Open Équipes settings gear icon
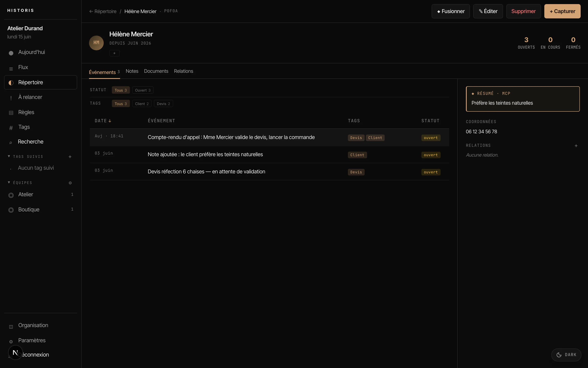The height and width of the screenshot is (368, 588). (x=70, y=183)
